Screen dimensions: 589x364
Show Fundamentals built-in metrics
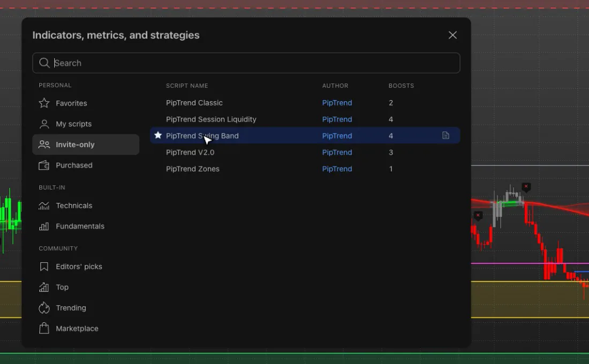click(x=86, y=226)
